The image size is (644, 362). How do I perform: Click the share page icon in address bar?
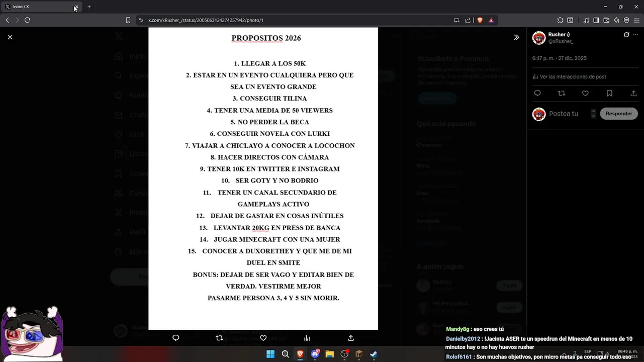pyautogui.click(x=468, y=20)
